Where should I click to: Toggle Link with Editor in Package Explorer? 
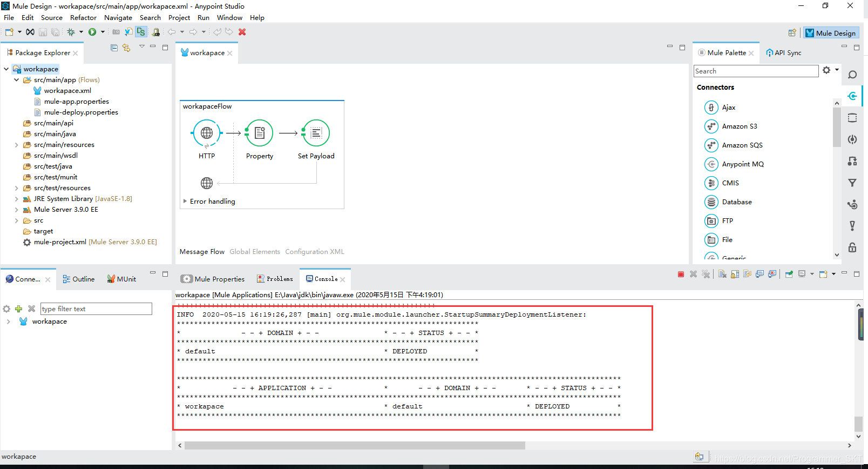tap(126, 48)
